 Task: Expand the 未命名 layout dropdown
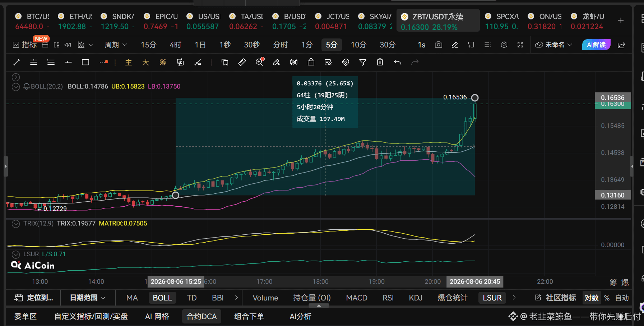click(x=553, y=45)
